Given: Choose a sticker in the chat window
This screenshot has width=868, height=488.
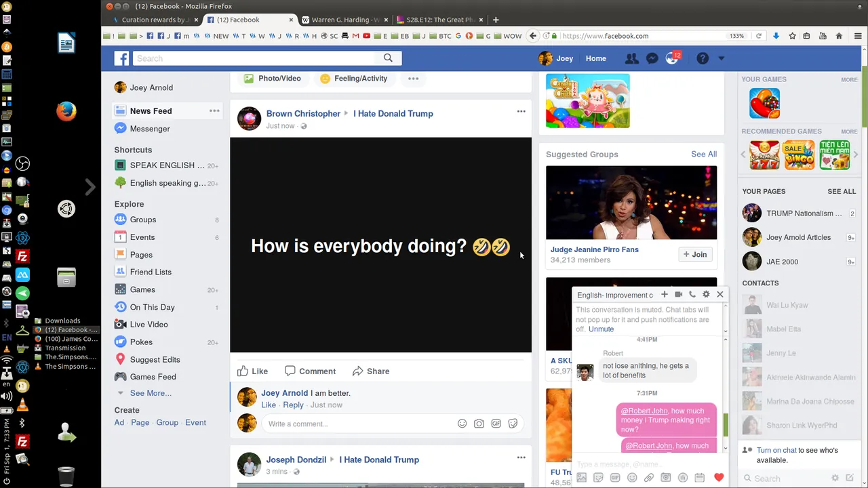Looking at the screenshot, I should point(598,478).
